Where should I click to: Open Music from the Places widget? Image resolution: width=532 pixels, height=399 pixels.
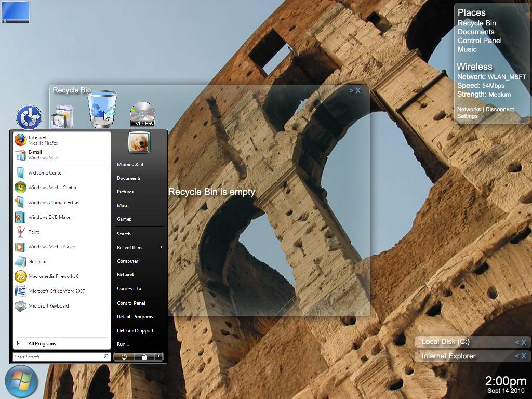pos(467,49)
